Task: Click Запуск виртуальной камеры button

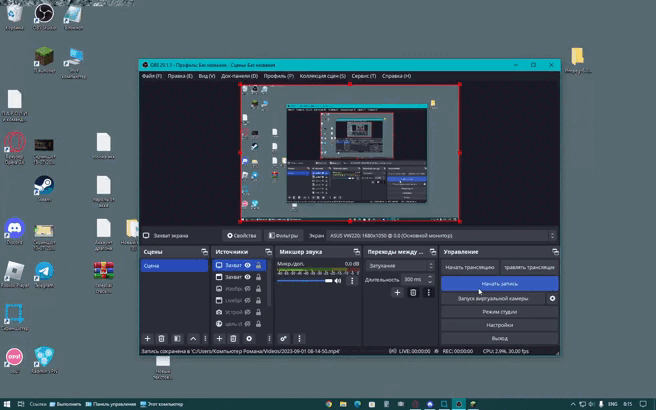Action: [x=493, y=298]
